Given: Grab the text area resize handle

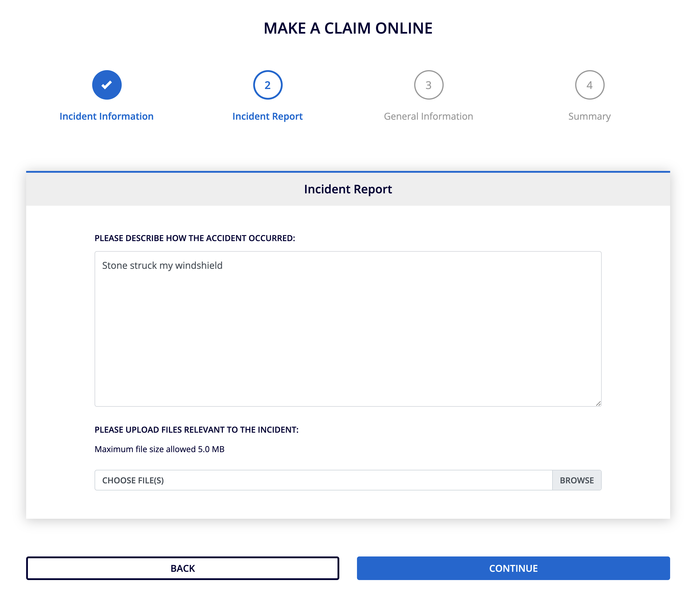Looking at the screenshot, I should coord(598,403).
